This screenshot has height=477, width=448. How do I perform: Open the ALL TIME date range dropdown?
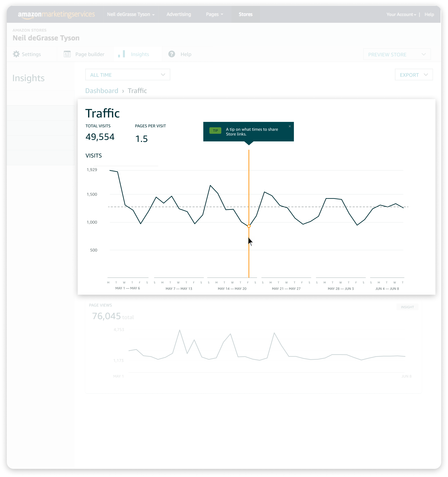[x=128, y=75]
